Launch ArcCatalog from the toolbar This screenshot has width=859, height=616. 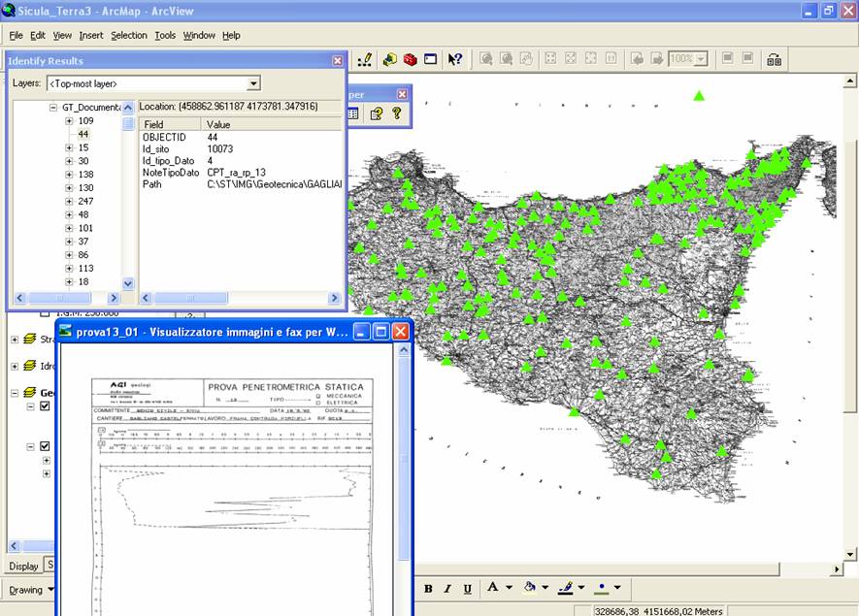(389, 59)
